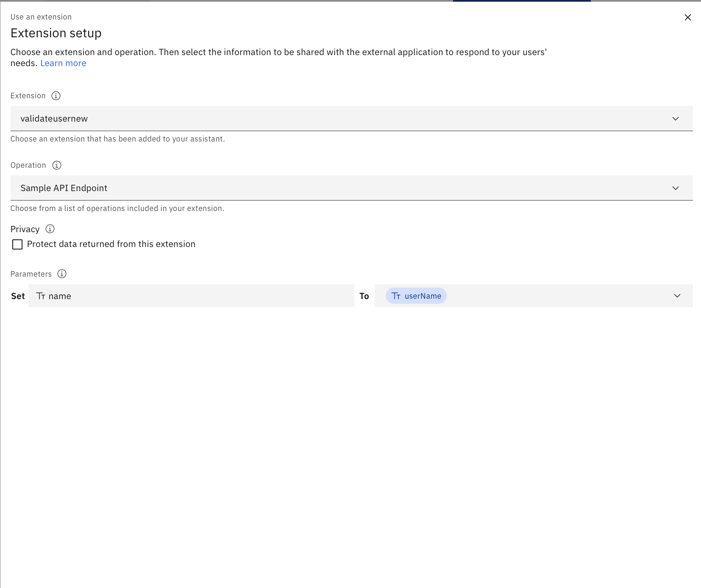
Task: Expand the Extension dropdown chevron arrow
Action: pyautogui.click(x=676, y=119)
